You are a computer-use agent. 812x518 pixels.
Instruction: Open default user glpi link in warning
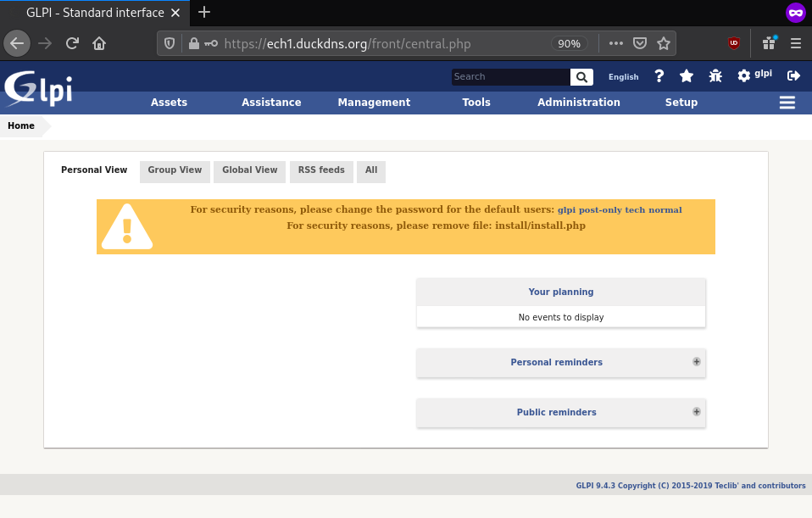coord(566,209)
